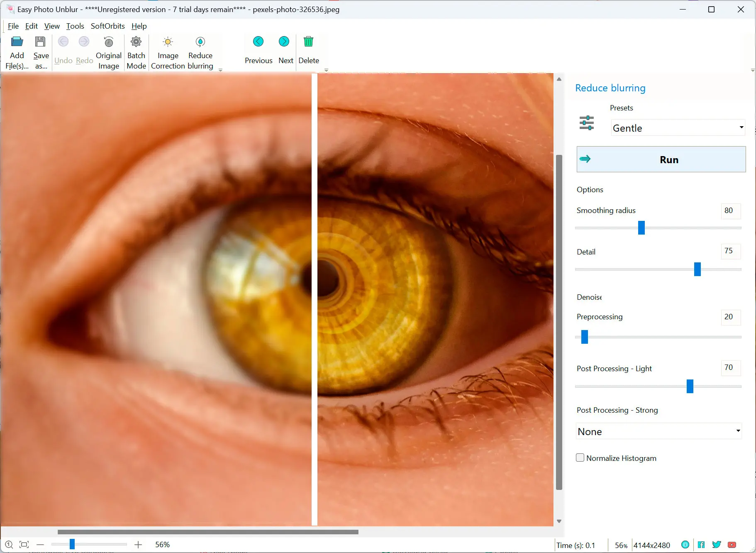Open Post Processing - Strong dropdown
Viewport: 756px width, 553px height.
click(x=659, y=431)
